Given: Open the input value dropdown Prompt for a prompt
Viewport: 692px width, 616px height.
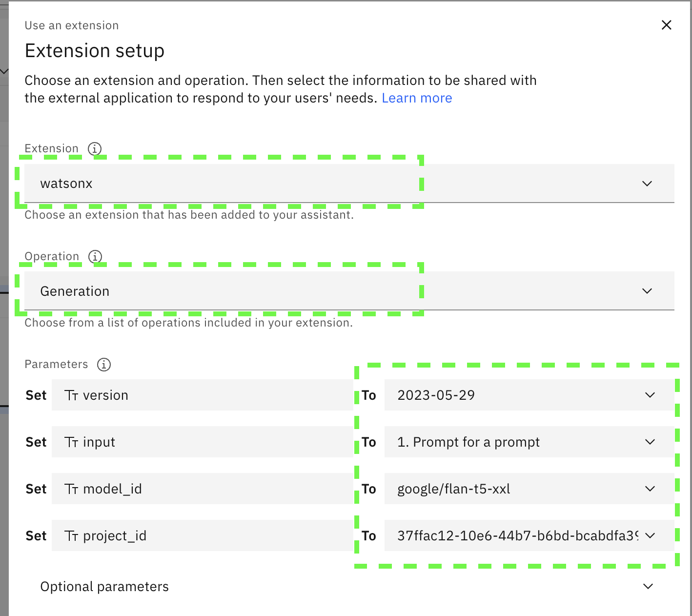Looking at the screenshot, I should (x=529, y=442).
